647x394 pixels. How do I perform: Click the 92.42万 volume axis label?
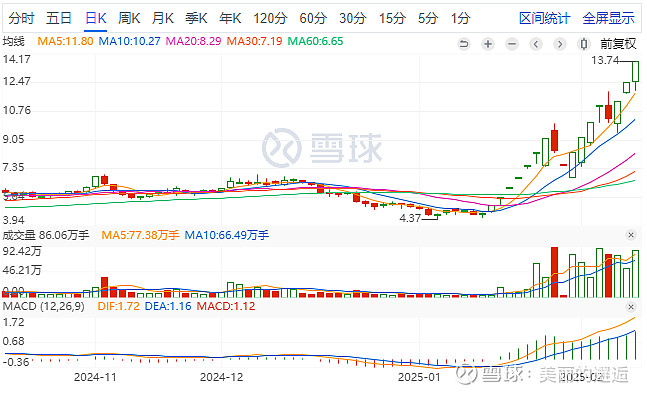pos(22,251)
